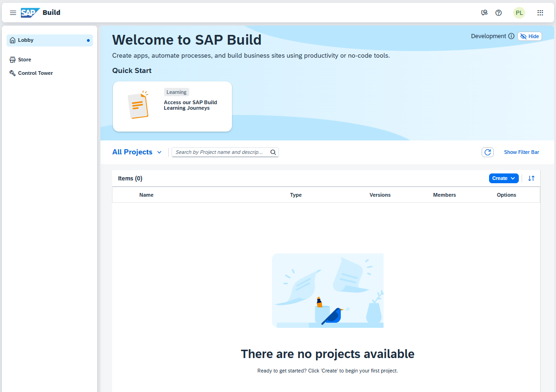Click the SAP logo
556x392 pixels.
click(30, 13)
